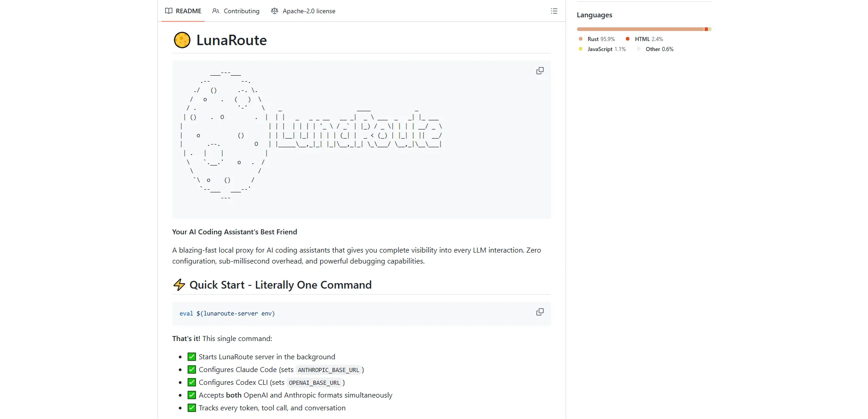This screenshot has height=419, width=868.
Task: Open the Apache-2.0 license tab
Action: [303, 11]
